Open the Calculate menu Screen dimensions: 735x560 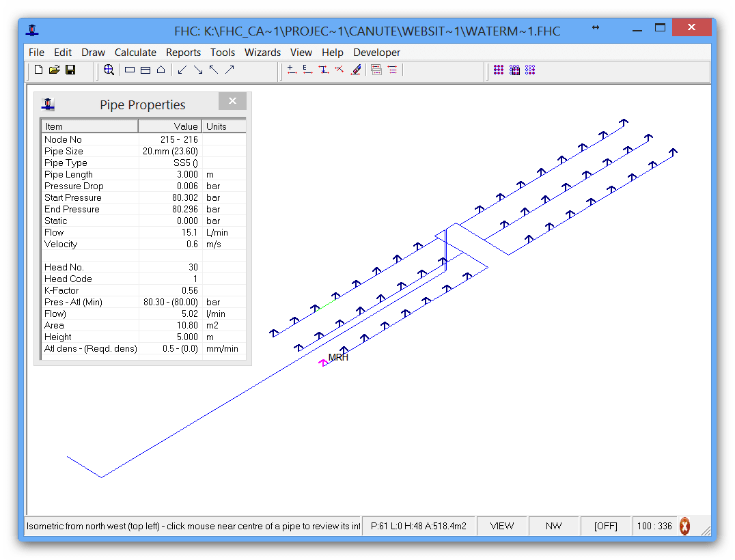coord(135,53)
